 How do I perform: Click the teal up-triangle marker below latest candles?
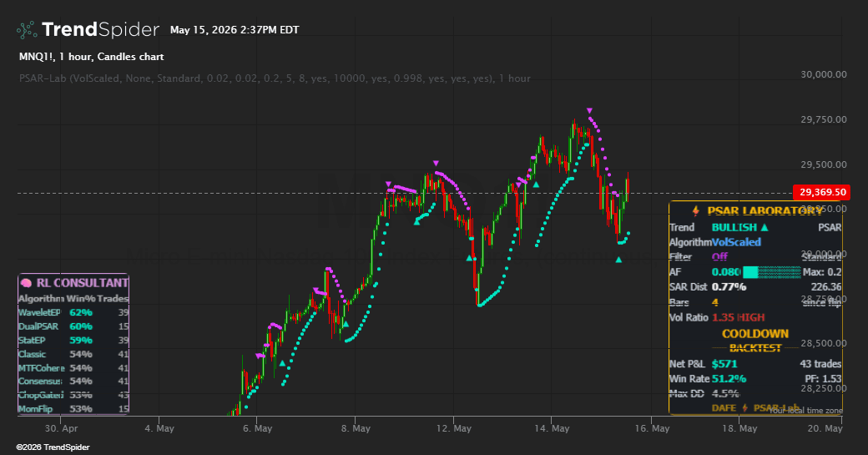coord(618,260)
